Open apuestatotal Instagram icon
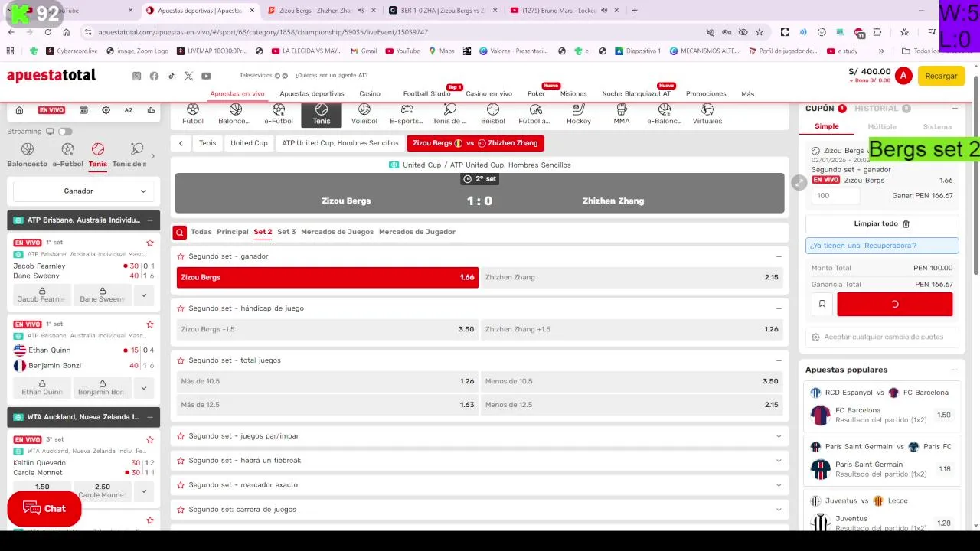This screenshot has width=980, height=551. pos(137,76)
